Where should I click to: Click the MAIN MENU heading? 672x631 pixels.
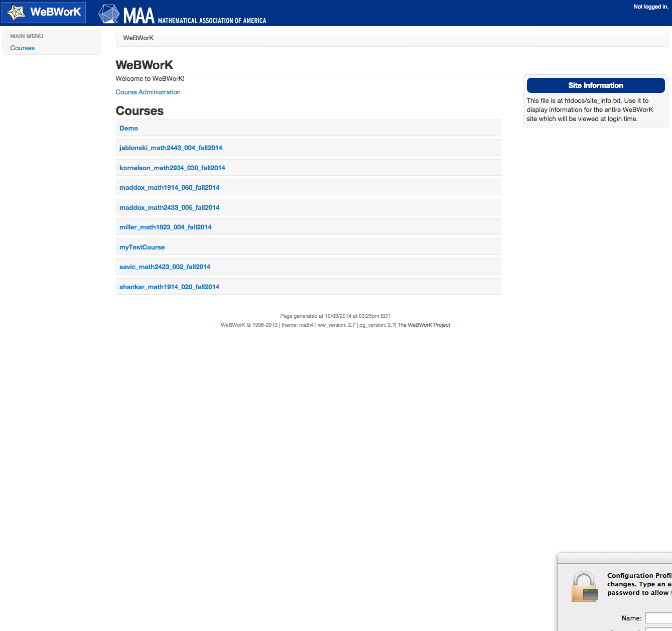point(27,36)
